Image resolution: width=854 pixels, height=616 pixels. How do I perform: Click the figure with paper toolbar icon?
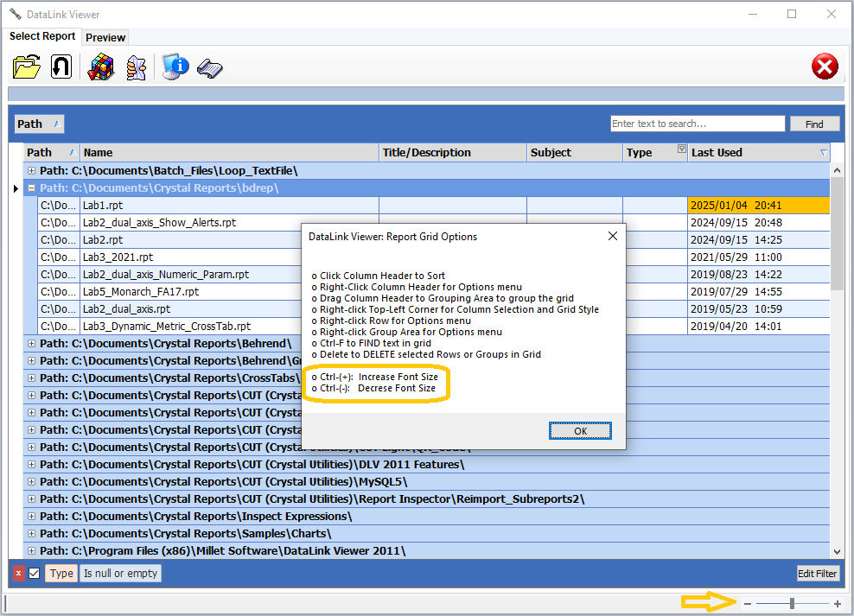pyautogui.click(x=136, y=68)
